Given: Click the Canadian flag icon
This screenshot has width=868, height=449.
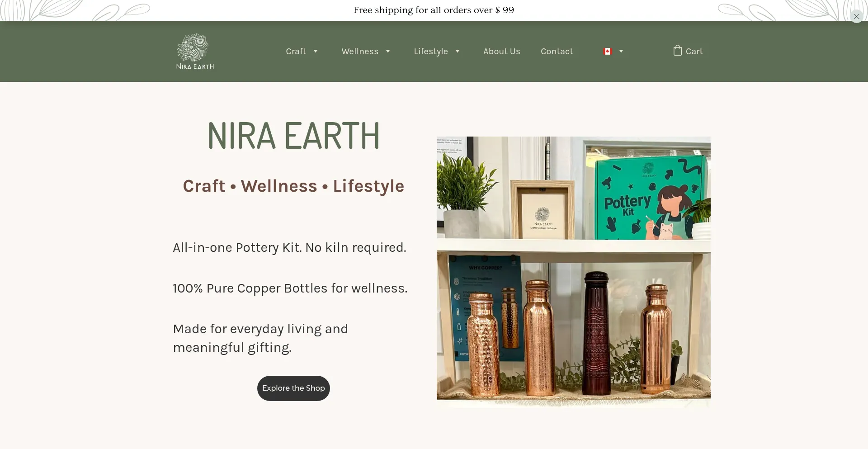Looking at the screenshot, I should [x=607, y=52].
